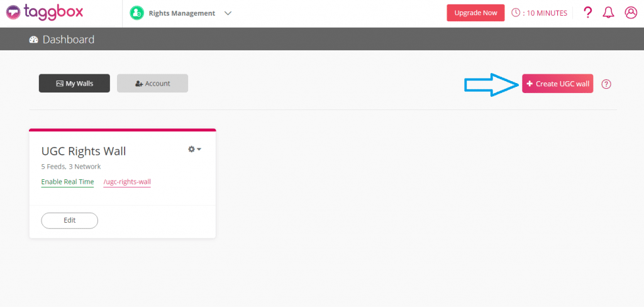This screenshot has height=307, width=644.
Task: Open the notifications bell
Action: tap(608, 13)
